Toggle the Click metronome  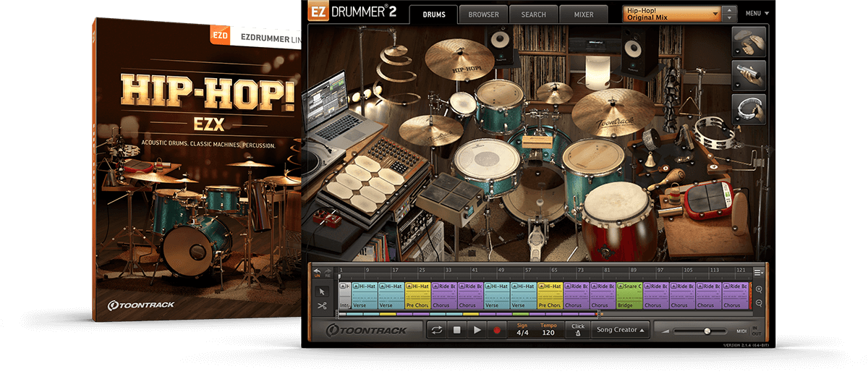click(x=578, y=330)
